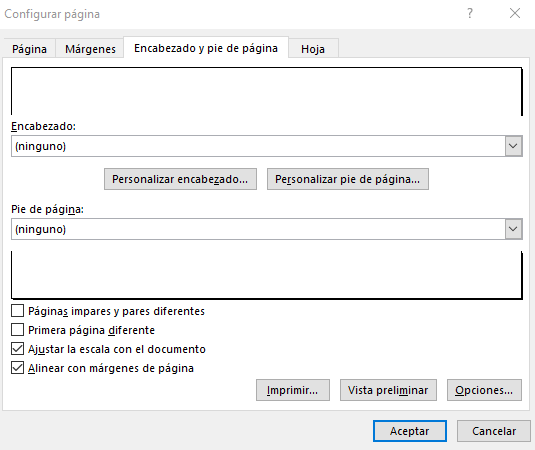Screen dimensions: 535x450
Task: Enable Páginas impares y pares diferentes checkbox
Action: pos(17,311)
